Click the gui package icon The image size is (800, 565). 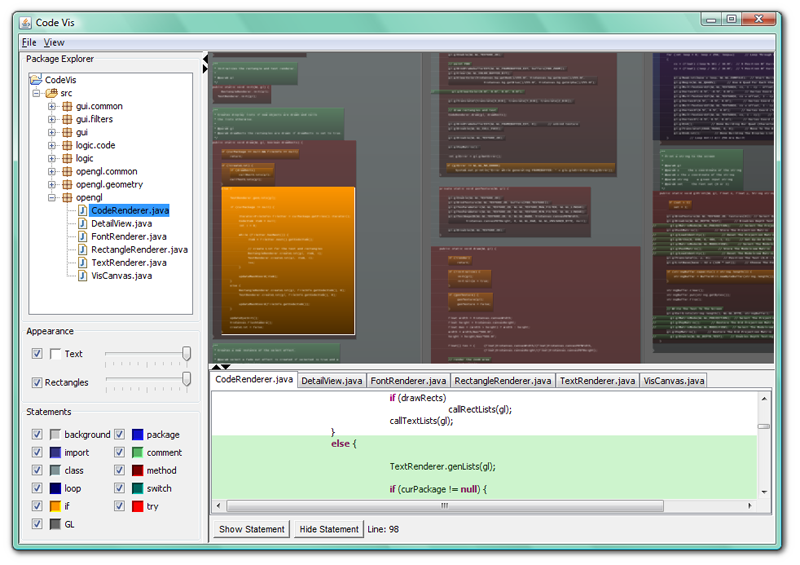pos(67,132)
